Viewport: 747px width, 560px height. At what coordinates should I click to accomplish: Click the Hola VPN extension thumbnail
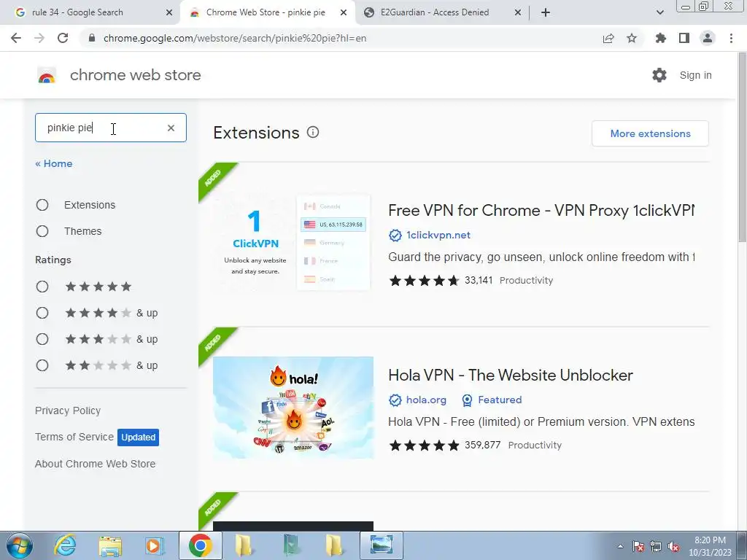click(x=293, y=408)
